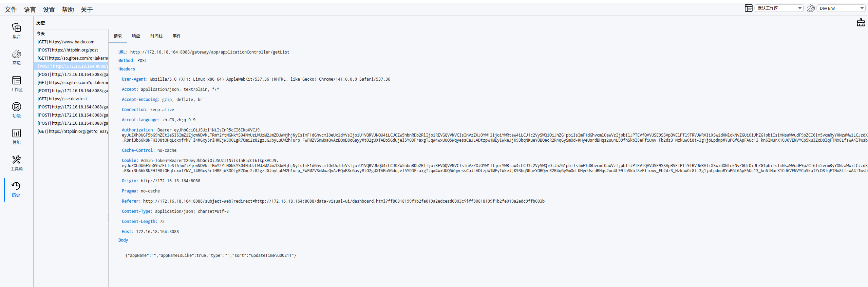The height and width of the screenshot is (287, 868).
Task: Select the GET https://sse.dev/test history entry
Action: point(62,99)
